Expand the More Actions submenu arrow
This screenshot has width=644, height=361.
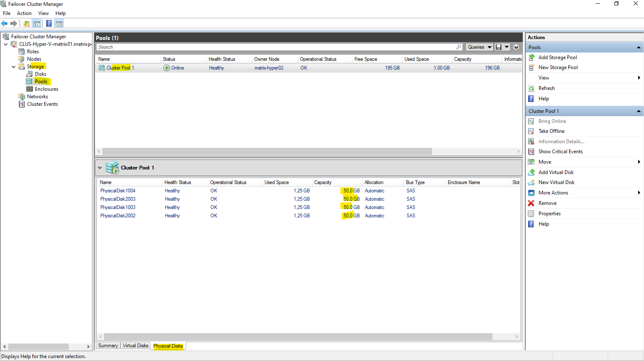[639, 193]
